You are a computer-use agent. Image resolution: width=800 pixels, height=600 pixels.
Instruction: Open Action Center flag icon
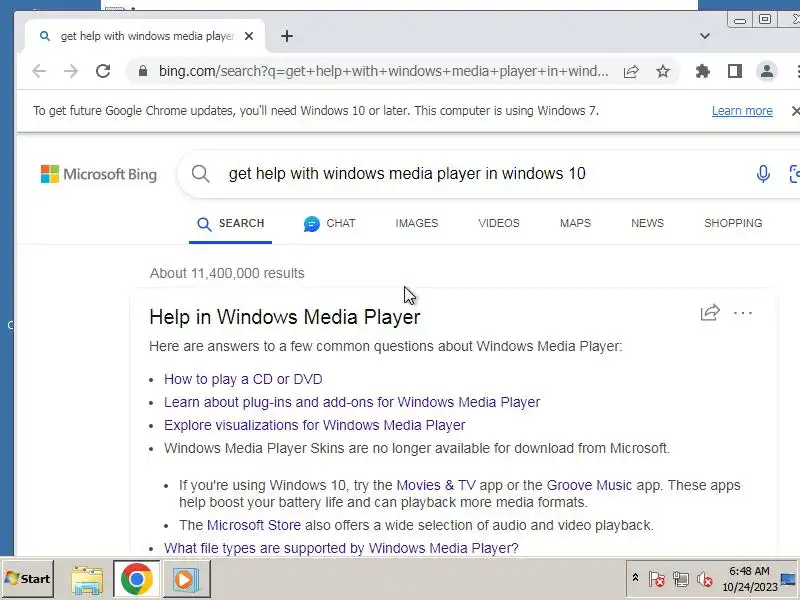click(657, 579)
